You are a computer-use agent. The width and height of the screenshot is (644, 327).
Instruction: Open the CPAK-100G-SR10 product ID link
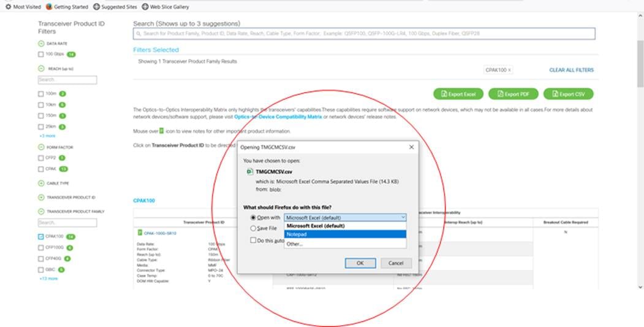tap(160, 233)
